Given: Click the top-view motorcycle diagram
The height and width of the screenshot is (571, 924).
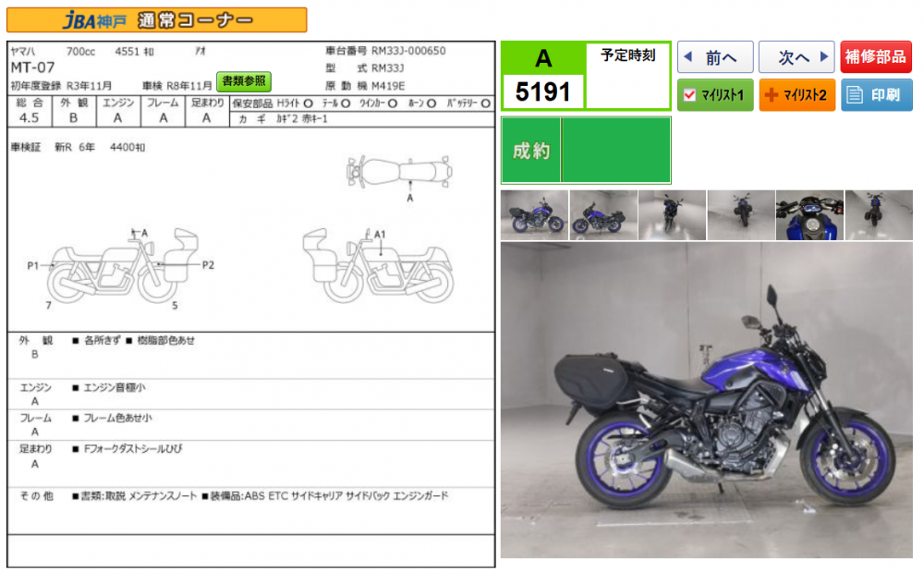Looking at the screenshot, I should point(398,172).
